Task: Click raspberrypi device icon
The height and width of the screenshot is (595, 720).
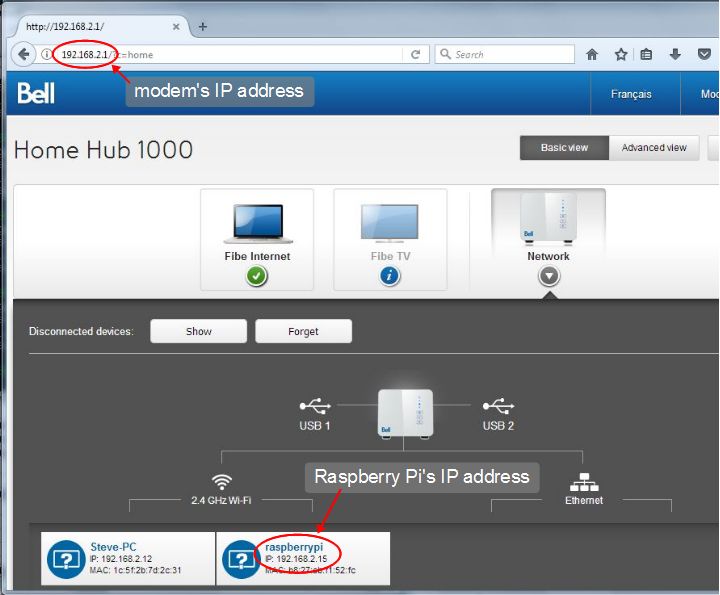Action: (241, 559)
